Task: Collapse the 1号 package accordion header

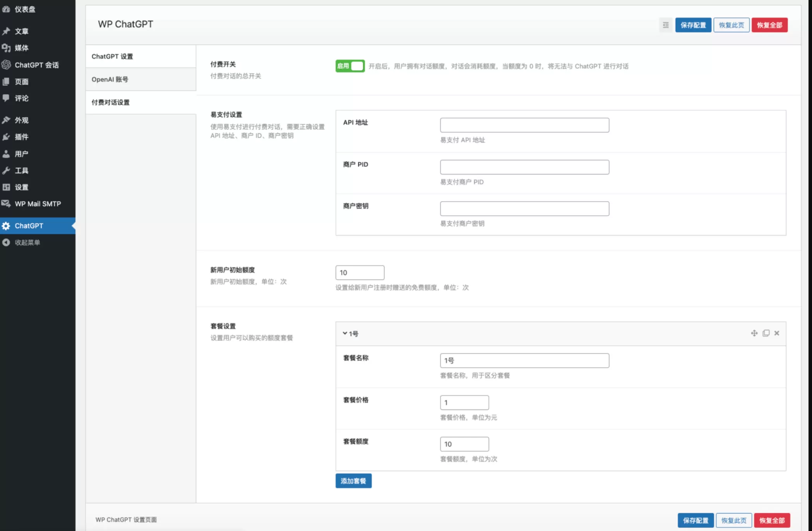Action: tap(350, 334)
